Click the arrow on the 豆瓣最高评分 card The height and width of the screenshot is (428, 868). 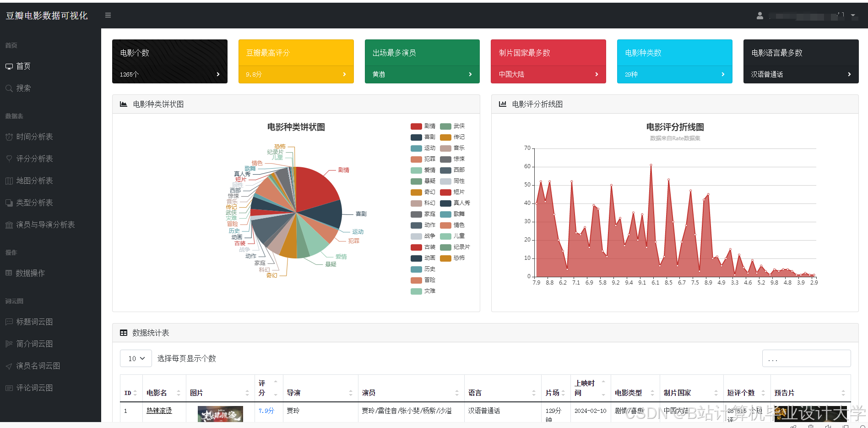click(345, 74)
